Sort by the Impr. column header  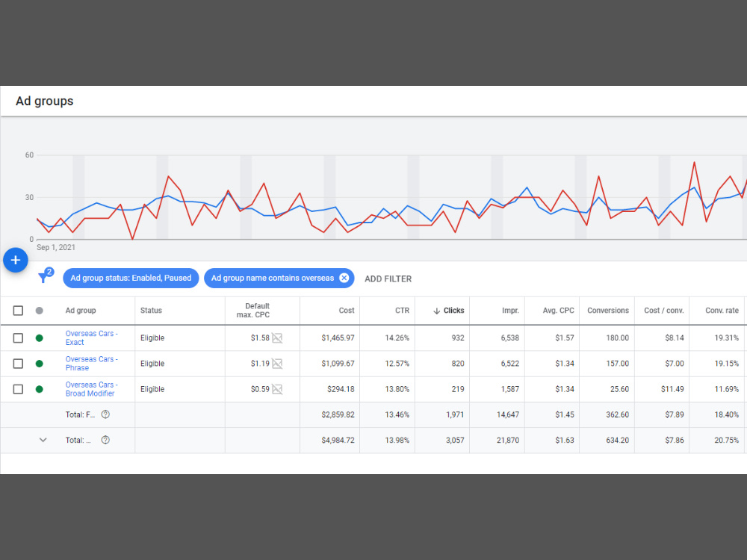pyautogui.click(x=510, y=311)
